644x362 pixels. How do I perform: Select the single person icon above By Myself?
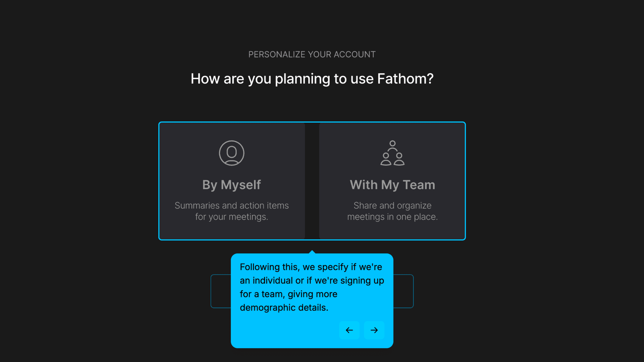[232, 153]
